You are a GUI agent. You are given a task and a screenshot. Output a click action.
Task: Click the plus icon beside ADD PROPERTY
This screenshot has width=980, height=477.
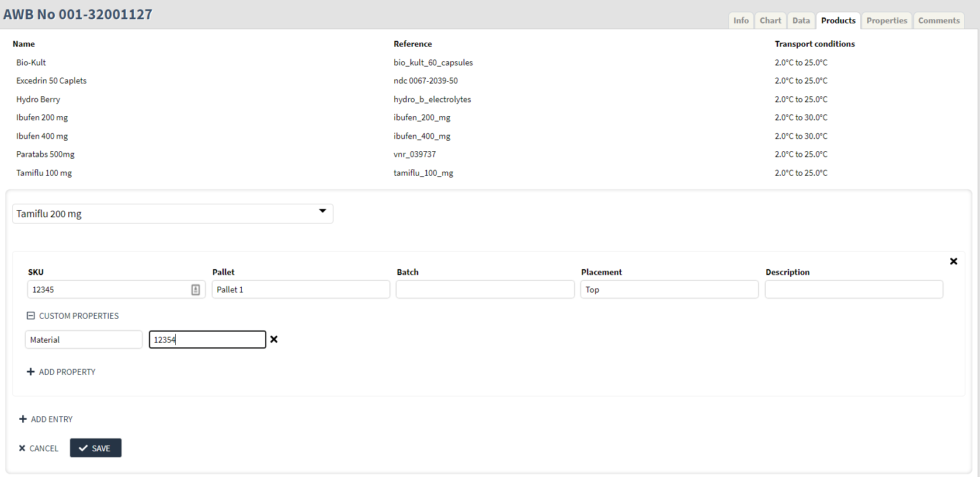(31, 372)
